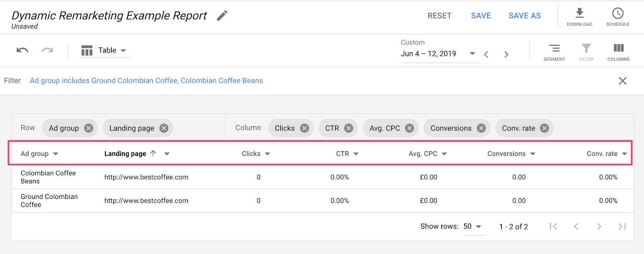Edit the Ad group includes filter link
The height and width of the screenshot is (254, 644).
pyautogui.click(x=146, y=81)
